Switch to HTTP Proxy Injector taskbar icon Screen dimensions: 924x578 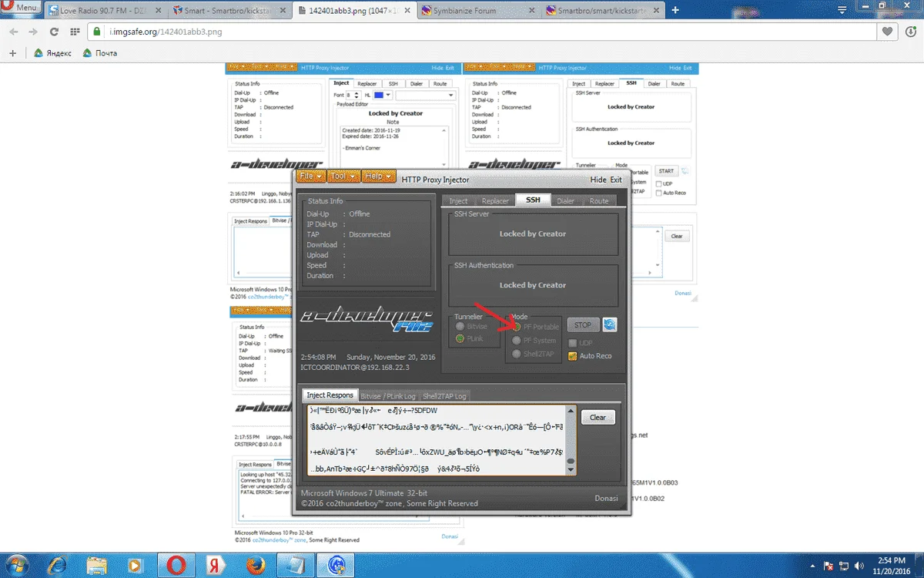click(335, 565)
